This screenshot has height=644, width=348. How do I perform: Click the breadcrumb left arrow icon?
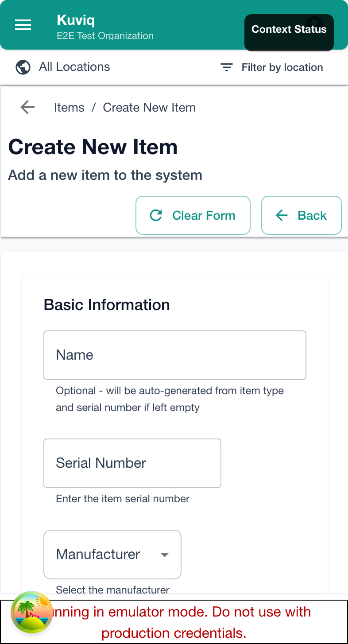pos(27,107)
